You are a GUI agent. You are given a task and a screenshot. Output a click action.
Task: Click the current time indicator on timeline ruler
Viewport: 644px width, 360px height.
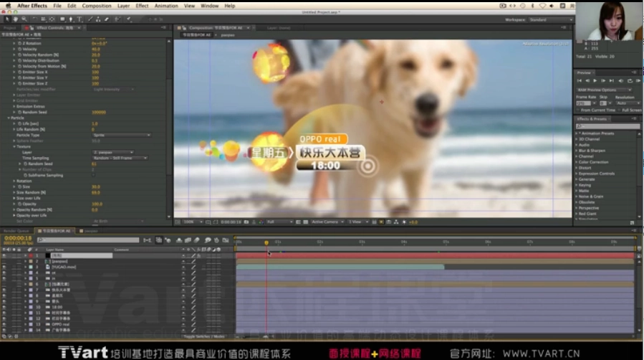click(266, 243)
